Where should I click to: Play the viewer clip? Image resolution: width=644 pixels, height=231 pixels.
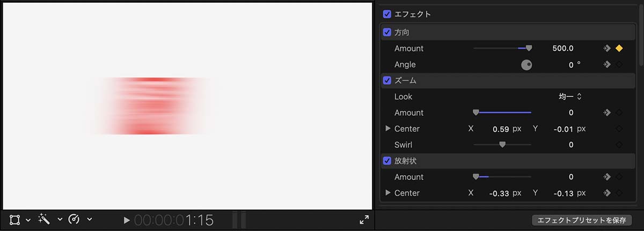point(127,220)
